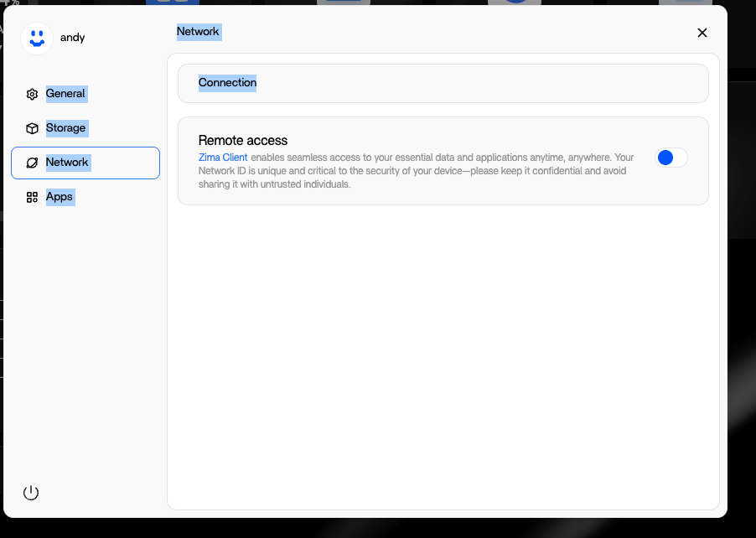Click the Network page heading
The width and height of the screenshot is (756, 538).
(x=198, y=32)
